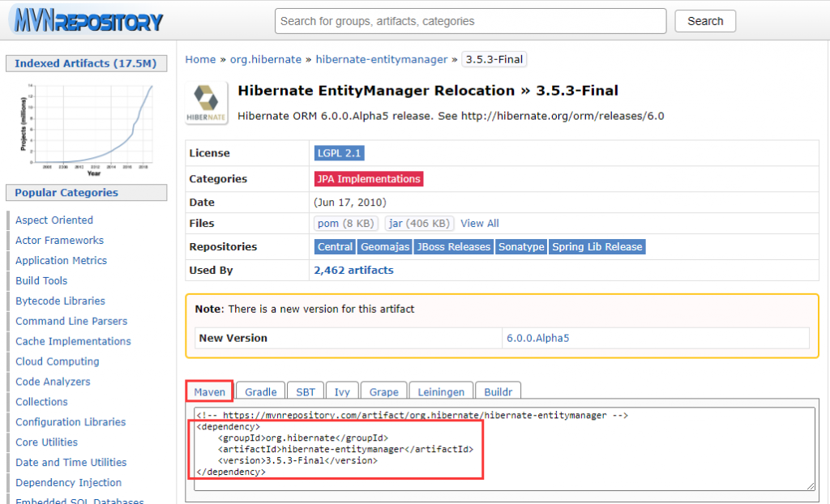
Task: Open new version 6.0.0.Alpha5 link
Action: click(538, 338)
